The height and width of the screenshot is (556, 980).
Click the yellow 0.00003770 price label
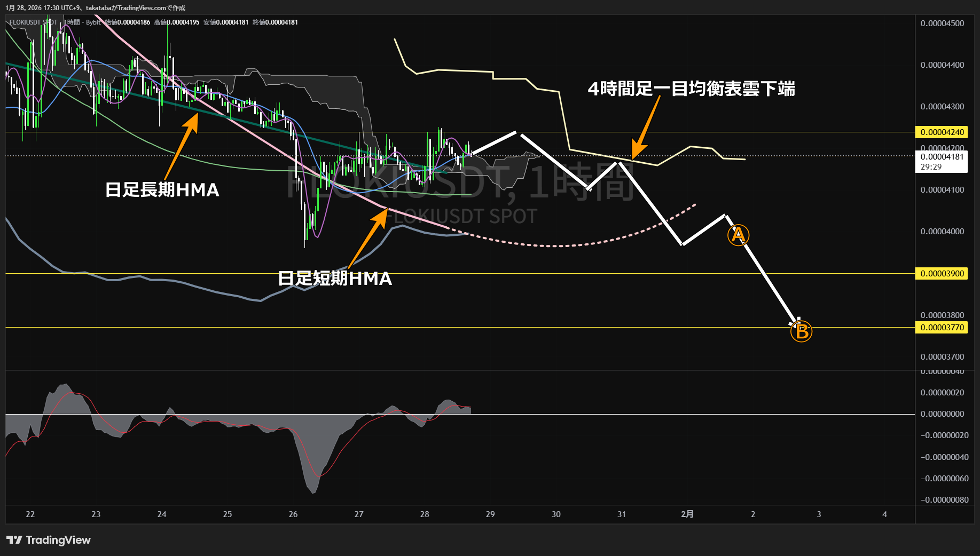[x=942, y=328]
